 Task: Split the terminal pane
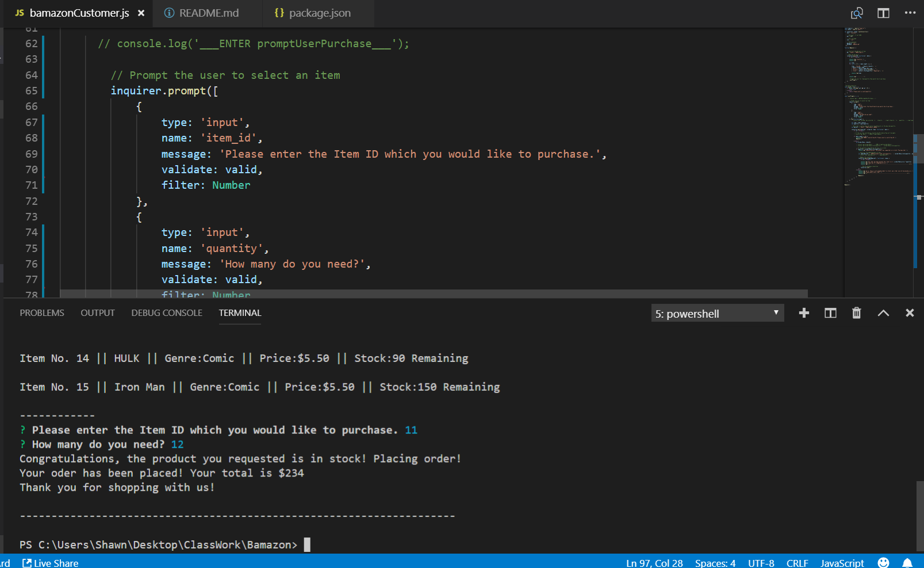(x=830, y=312)
